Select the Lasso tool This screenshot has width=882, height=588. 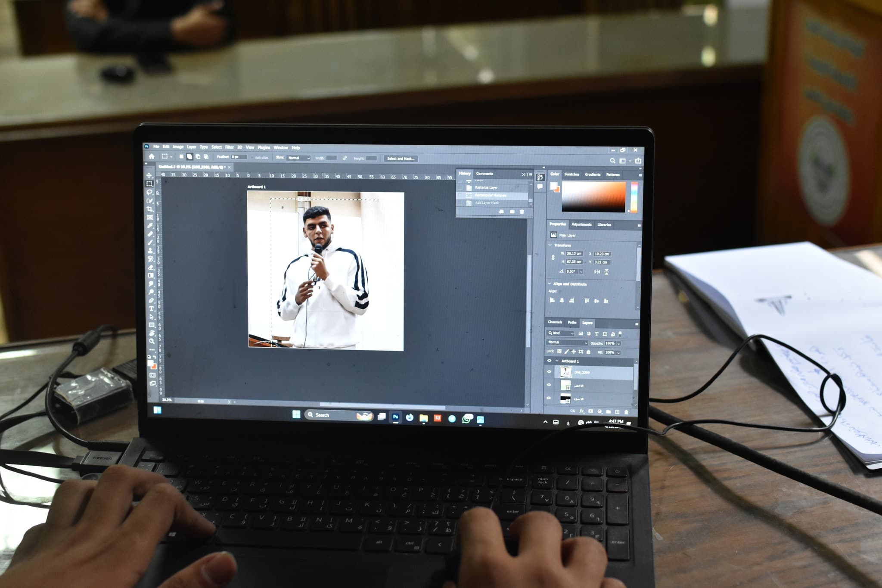149,192
